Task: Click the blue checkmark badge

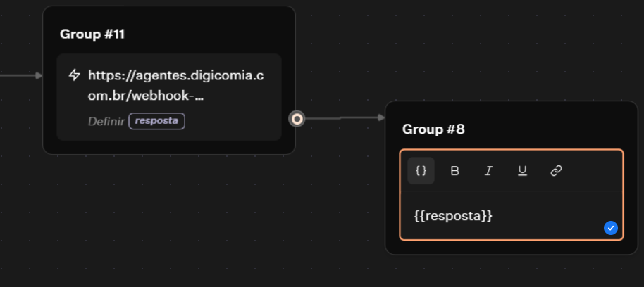Action: pos(611,227)
